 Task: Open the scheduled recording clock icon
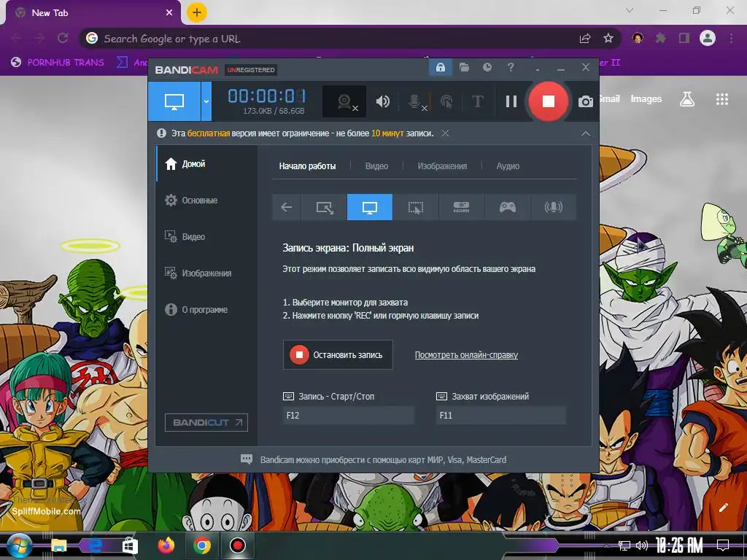(487, 68)
